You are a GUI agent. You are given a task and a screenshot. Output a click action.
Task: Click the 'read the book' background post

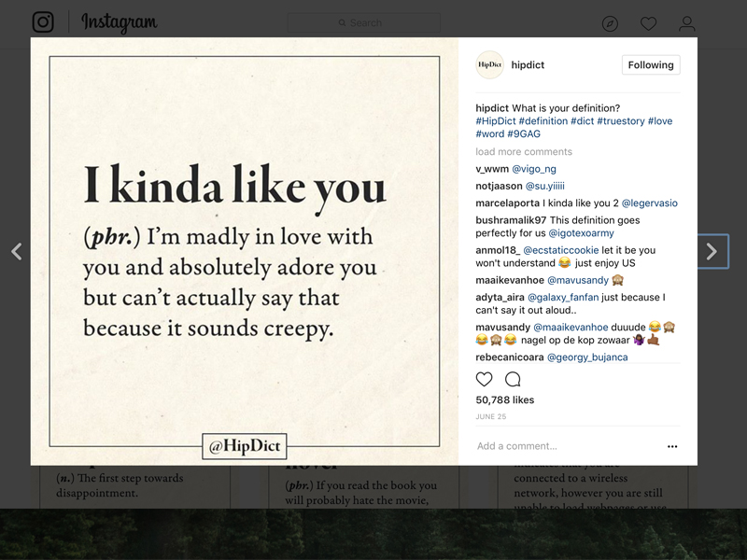[364, 486]
